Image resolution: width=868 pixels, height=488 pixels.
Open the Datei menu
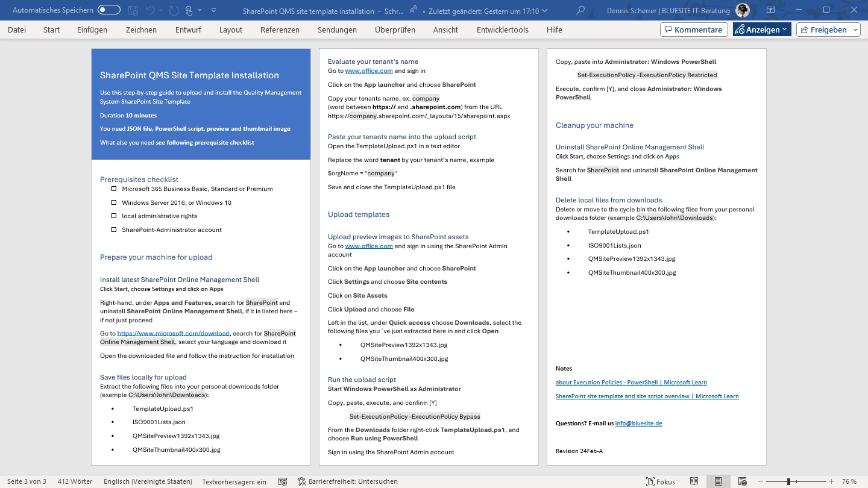coord(17,30)
